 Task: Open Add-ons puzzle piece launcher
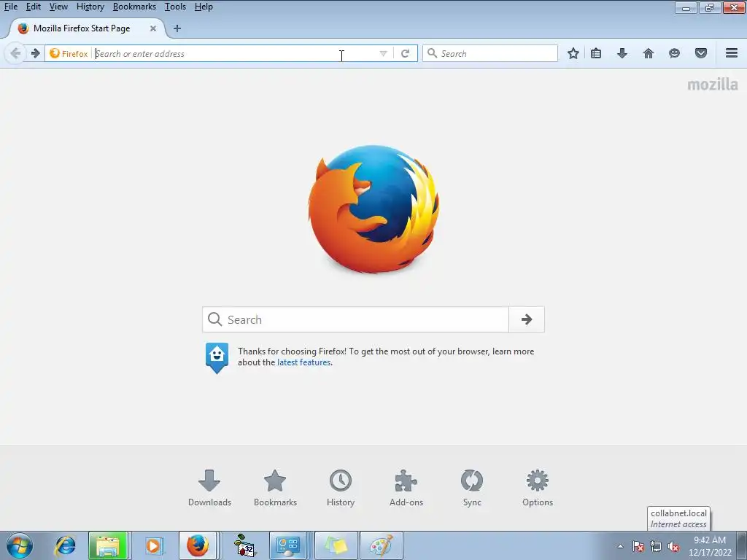tap(406, 488)
